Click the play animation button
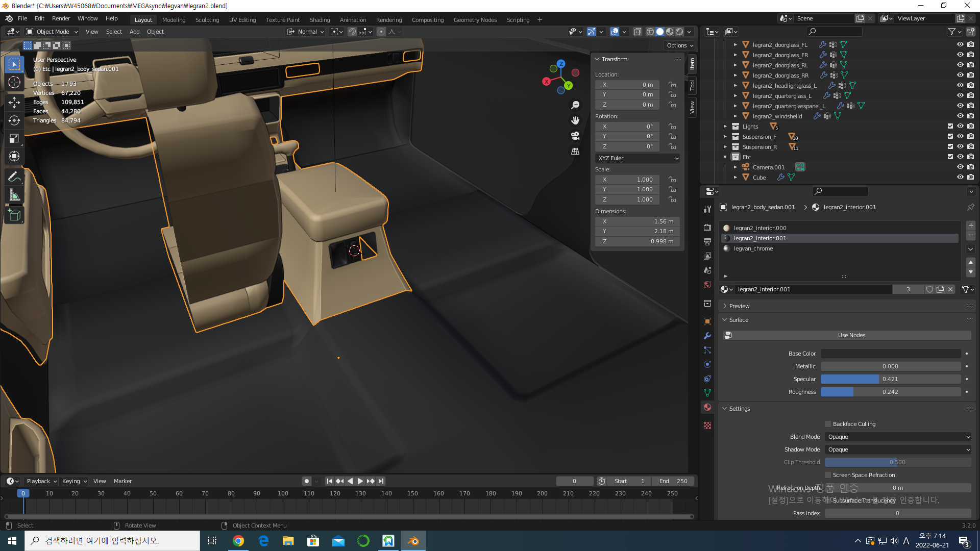This screenshot has width=980, height=551. (x=360, y=481)
